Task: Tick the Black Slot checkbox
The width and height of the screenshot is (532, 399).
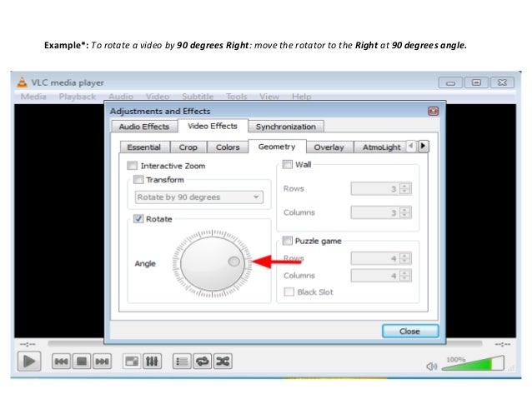Action: tap(289, 292)
